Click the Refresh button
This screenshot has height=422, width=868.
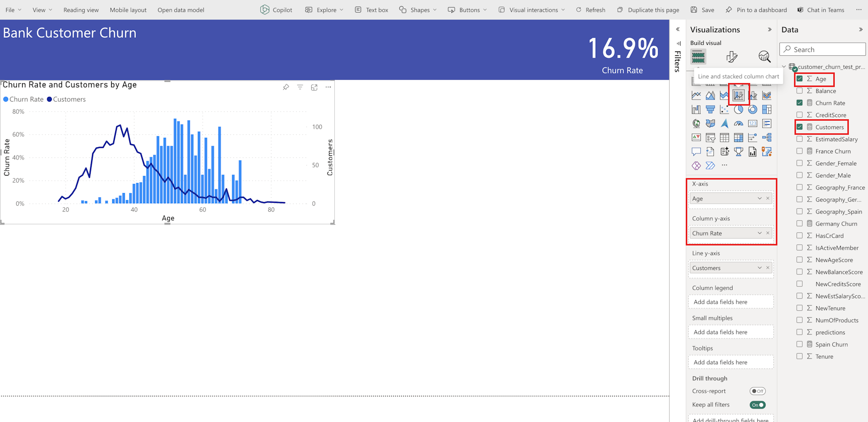590,10
